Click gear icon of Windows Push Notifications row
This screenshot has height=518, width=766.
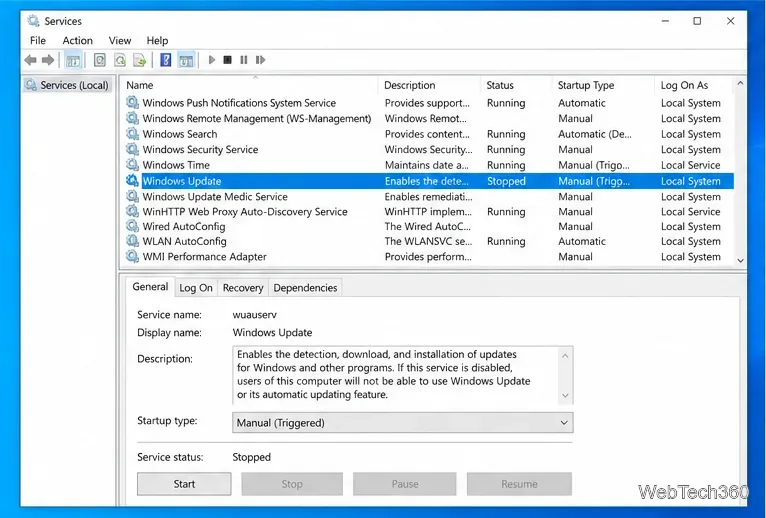(132, 102)
